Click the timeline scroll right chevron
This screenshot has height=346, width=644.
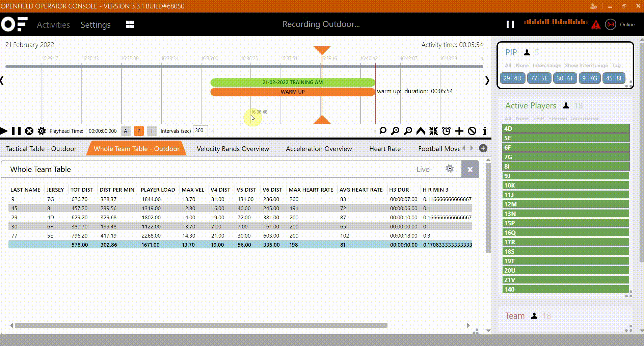(487, 80)
